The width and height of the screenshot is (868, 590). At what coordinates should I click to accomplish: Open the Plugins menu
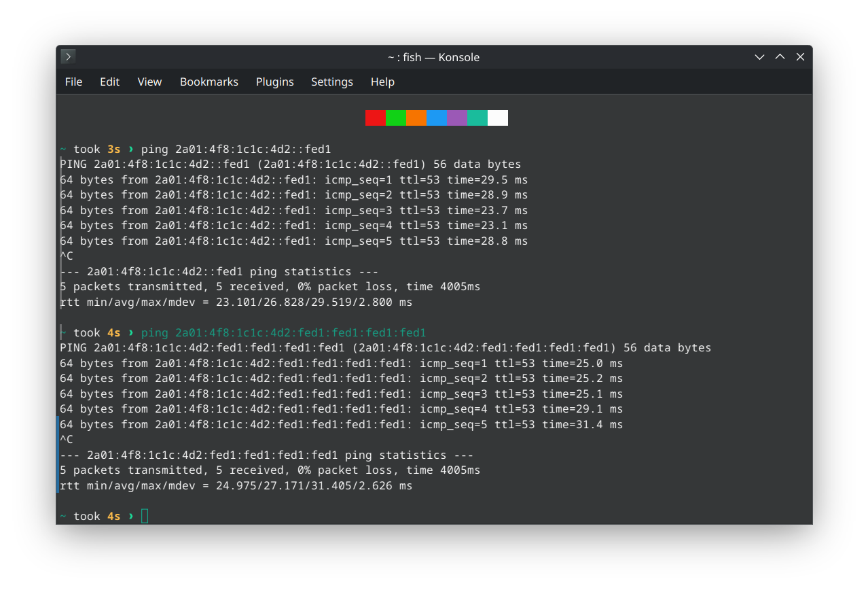click(274, 82)
